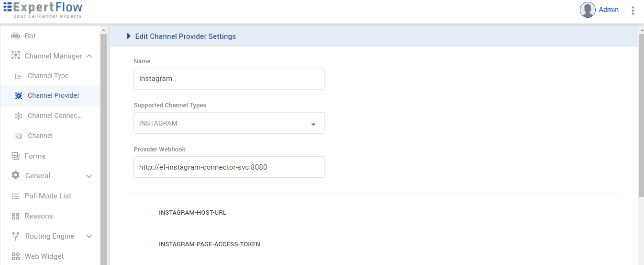644x265 pixels.
Task: Click the Admin user avatar
Action: pyautogui.click(x=588, y=10)
